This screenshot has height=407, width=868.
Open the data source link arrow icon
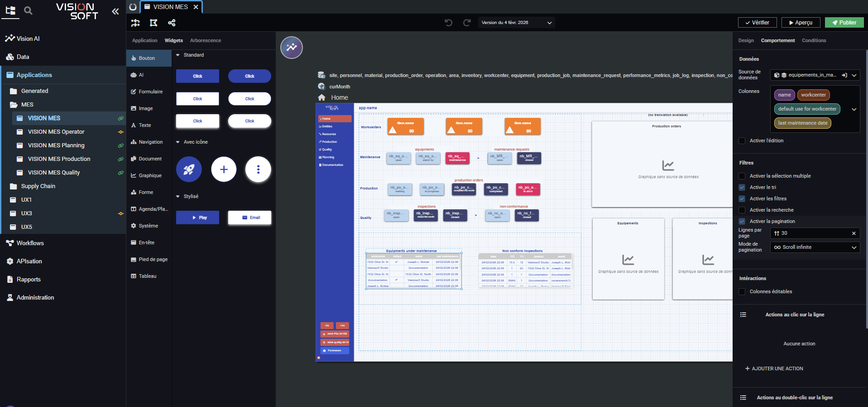[844, 75]
